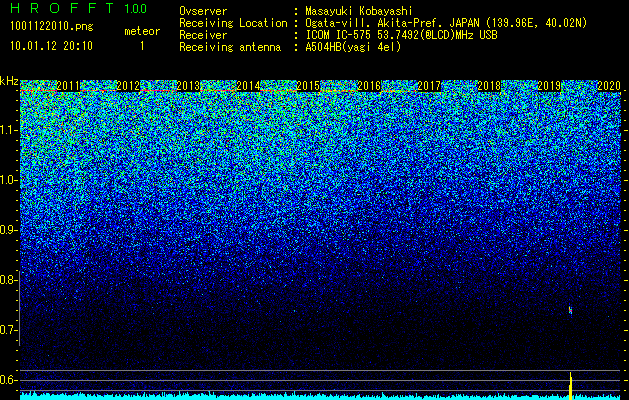Click the meteor count label
The width and height of the screenshot is (629, 400).
142,31
